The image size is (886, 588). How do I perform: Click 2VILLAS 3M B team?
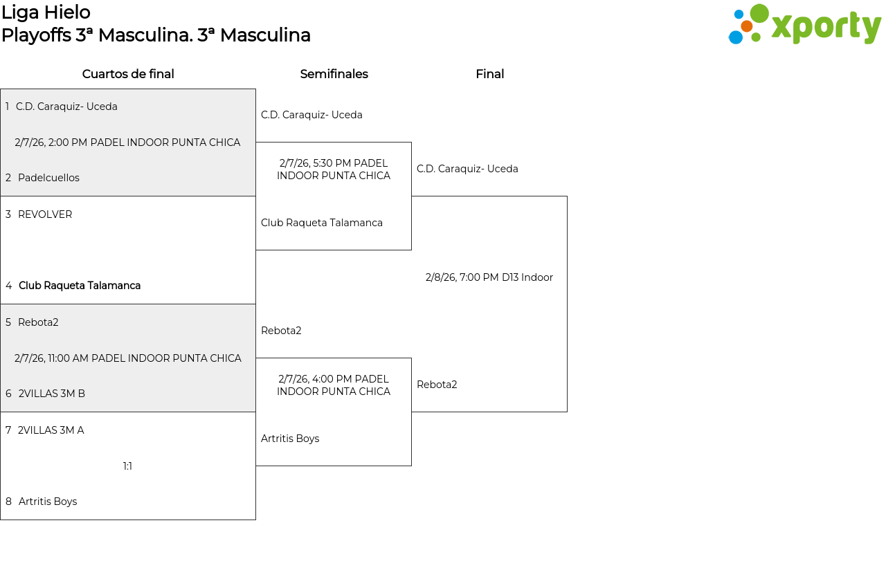point(52,394)
